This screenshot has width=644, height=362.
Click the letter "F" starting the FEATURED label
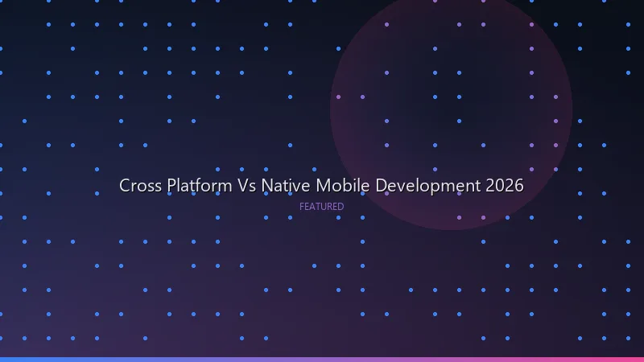tap(302, 207)
